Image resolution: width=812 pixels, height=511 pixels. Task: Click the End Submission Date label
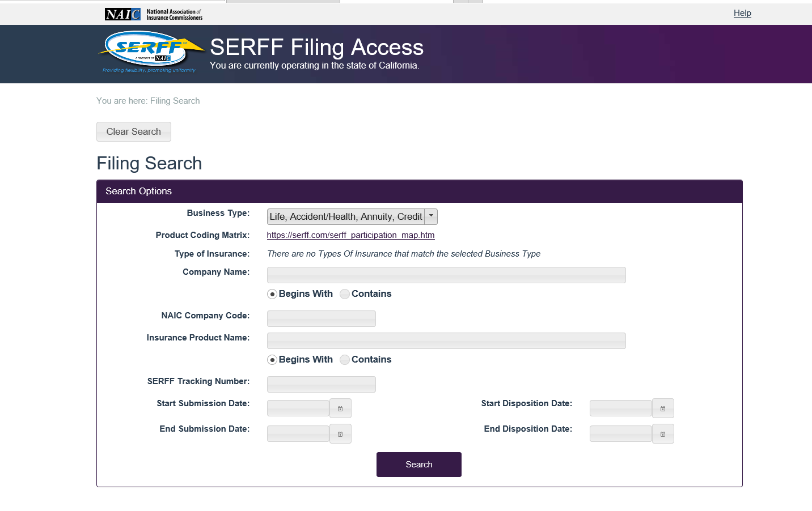(x=205, y=429)
